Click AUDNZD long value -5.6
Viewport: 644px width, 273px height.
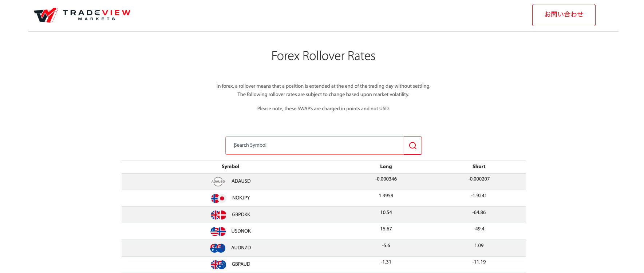(386, 245)
